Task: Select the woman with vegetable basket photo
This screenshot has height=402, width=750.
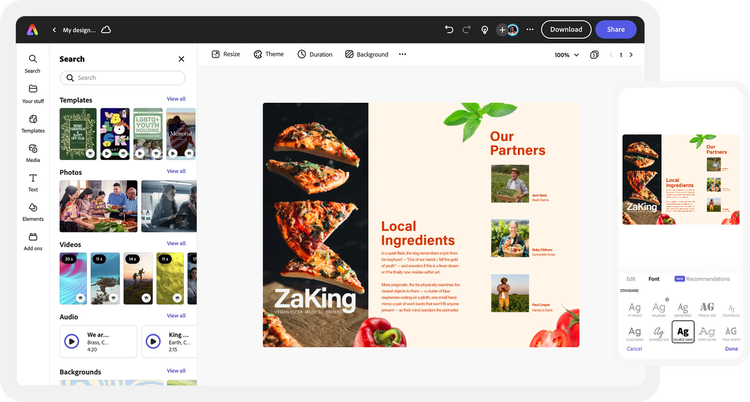Action: click(x=510, y=238)
